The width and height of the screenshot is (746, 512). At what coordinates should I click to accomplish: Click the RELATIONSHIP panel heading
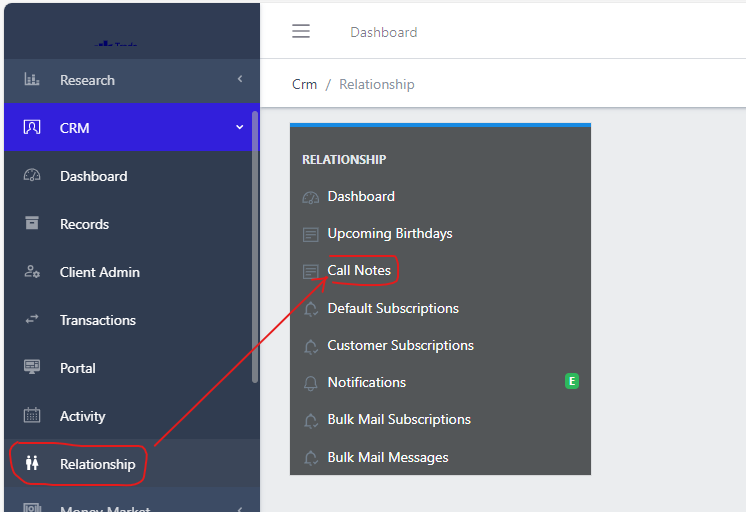[344, 159]
